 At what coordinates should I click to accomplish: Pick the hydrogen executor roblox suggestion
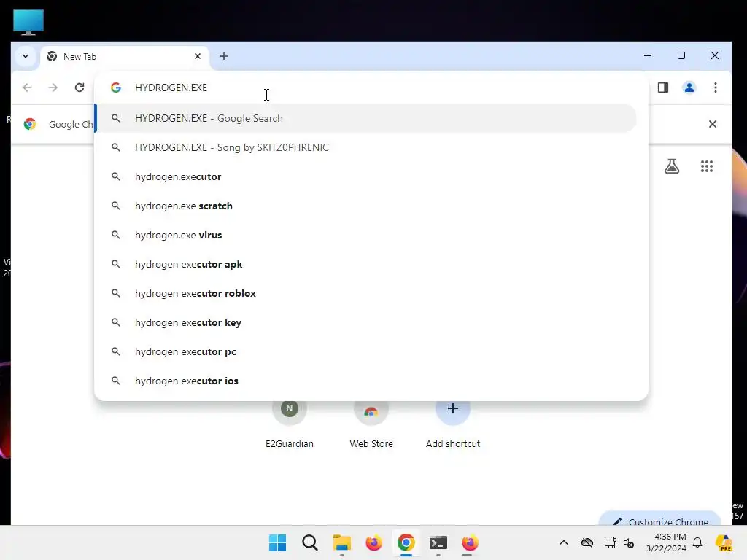(x=365, y=293)
